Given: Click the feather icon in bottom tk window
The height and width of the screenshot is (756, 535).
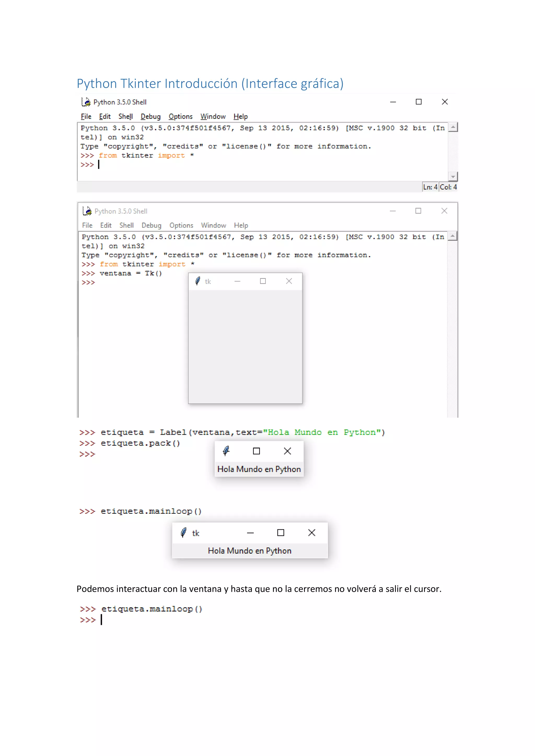Looking at the screenshot, I should (x=183, y=533).
